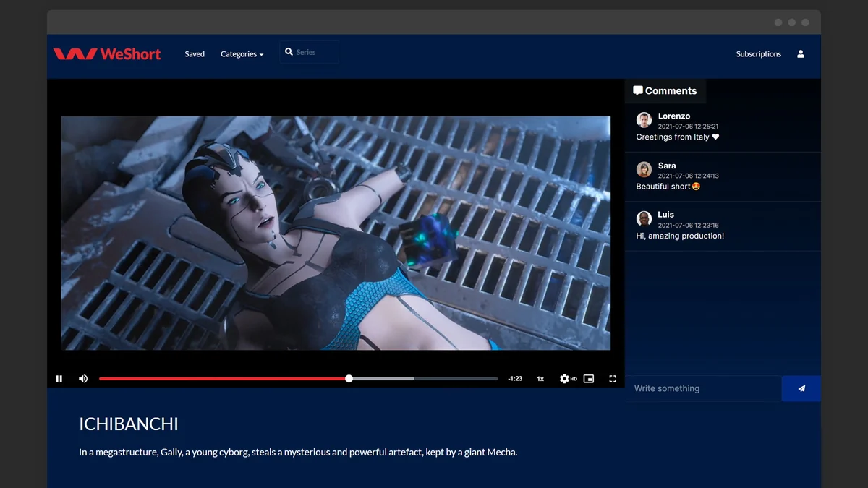868x488 pixels.
Task: Click the Series search field
Action: pos(309,52)
